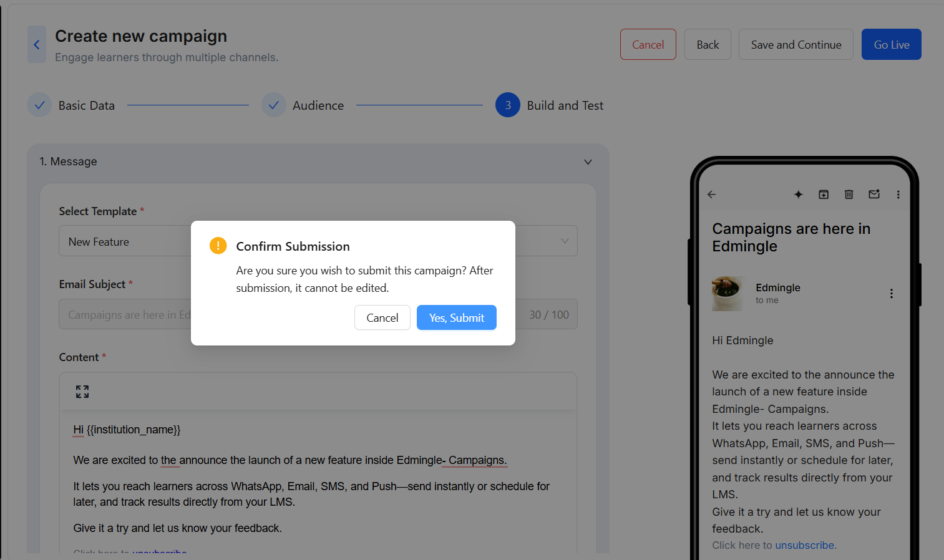Click 'Edmingle' sender name in preview

pyautogui.click(x=777, y=287)
